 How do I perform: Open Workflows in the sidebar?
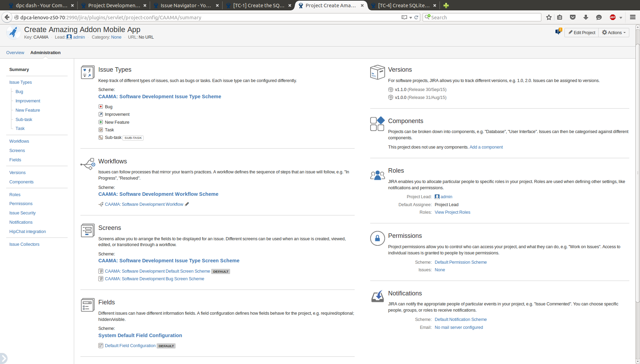(x=19, y=141)
